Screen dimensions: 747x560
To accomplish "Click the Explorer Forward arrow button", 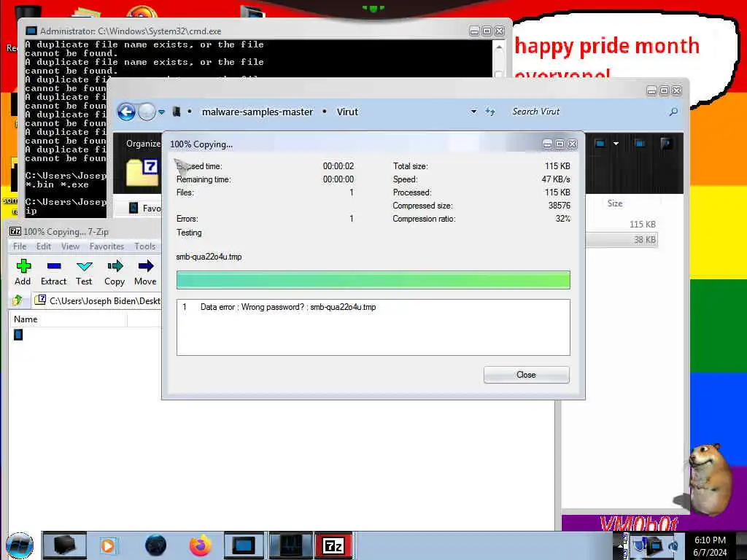I will [147, 112].
